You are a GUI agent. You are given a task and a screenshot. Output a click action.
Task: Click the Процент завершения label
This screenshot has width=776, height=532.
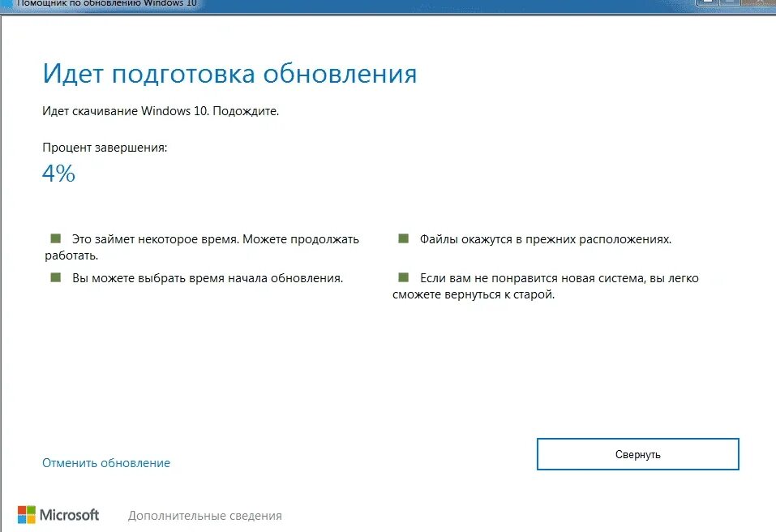click(105, 148)
